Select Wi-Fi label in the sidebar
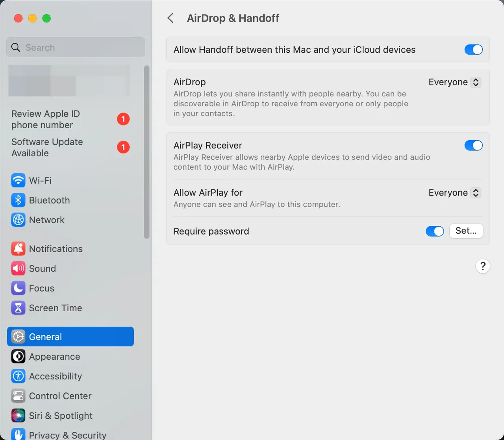504x440 pixels. 40,180
